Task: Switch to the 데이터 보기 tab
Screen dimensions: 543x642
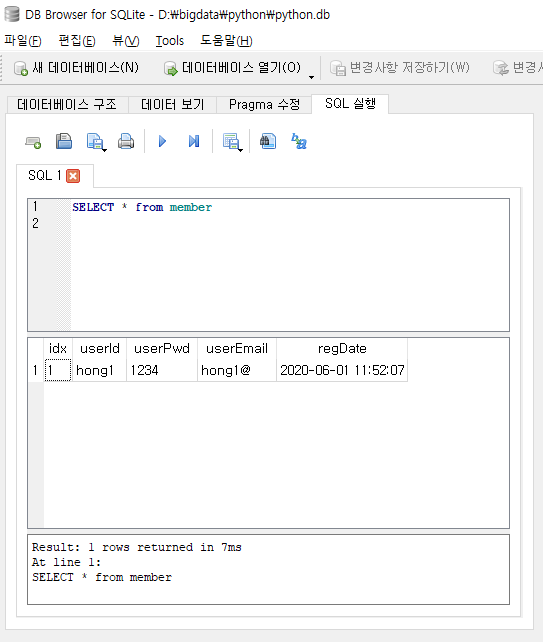Action: tap(172, 104)
